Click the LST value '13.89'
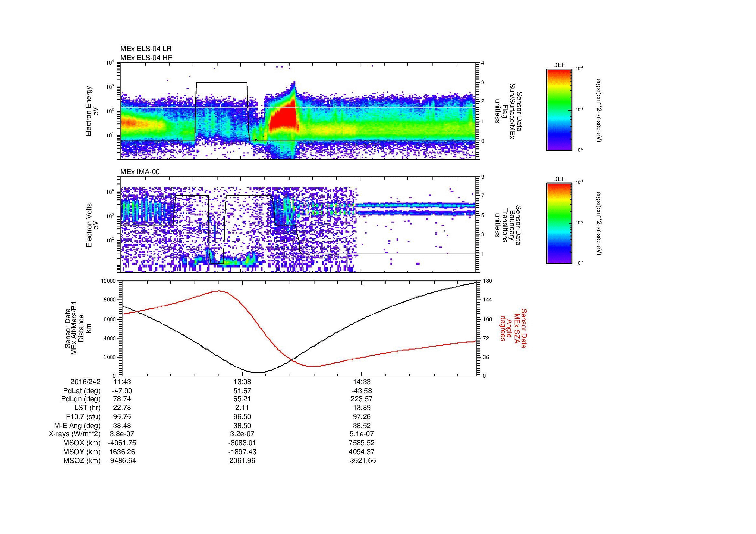This screenshot has width=756, height=534. click(x=362, y=408)
